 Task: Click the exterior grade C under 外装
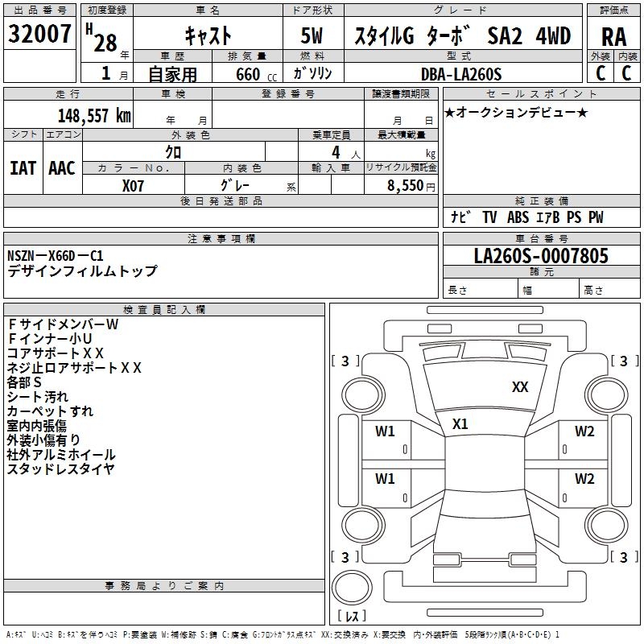click(x=601, y=73)
